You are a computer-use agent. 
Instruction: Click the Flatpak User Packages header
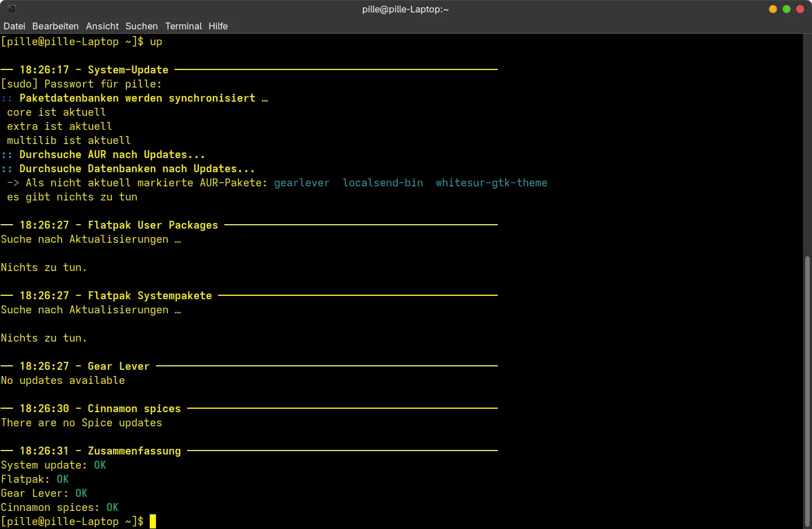pyautogui.click(x=153, y=225)
